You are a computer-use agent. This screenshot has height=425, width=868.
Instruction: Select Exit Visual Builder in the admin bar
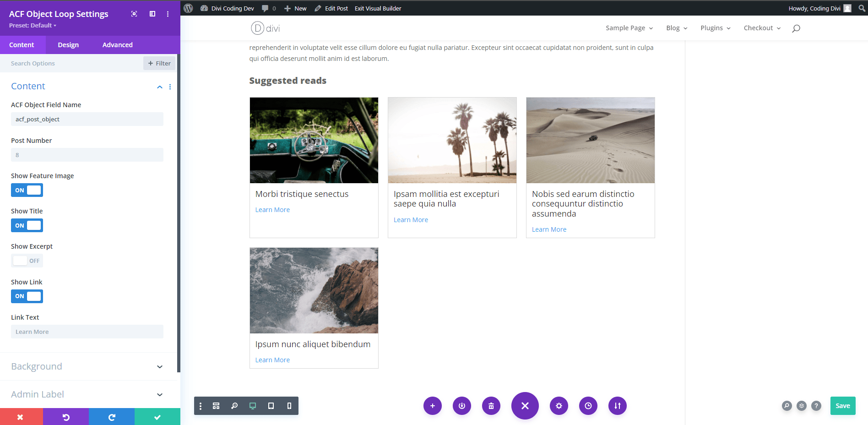[x=377, y=8]
